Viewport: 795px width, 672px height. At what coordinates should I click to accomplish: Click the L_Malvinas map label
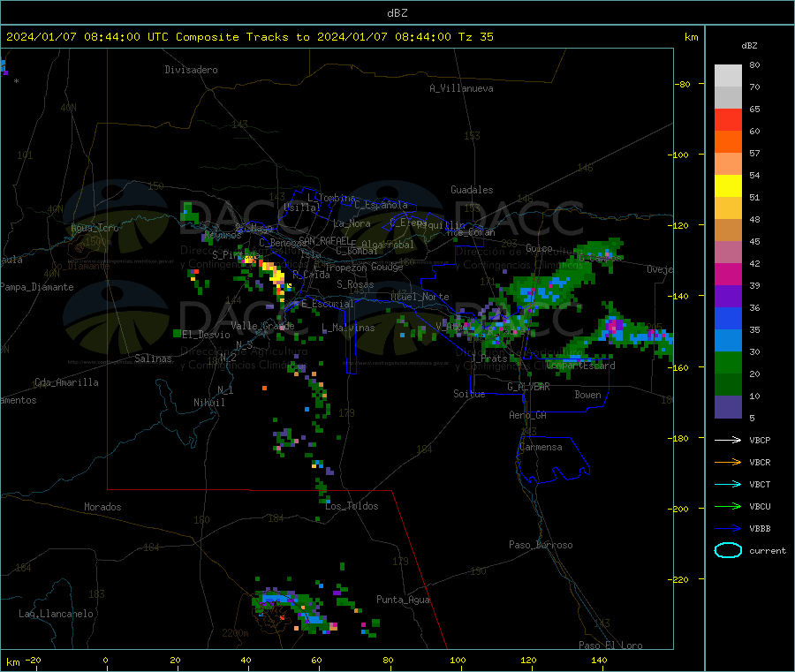[348, 328]
